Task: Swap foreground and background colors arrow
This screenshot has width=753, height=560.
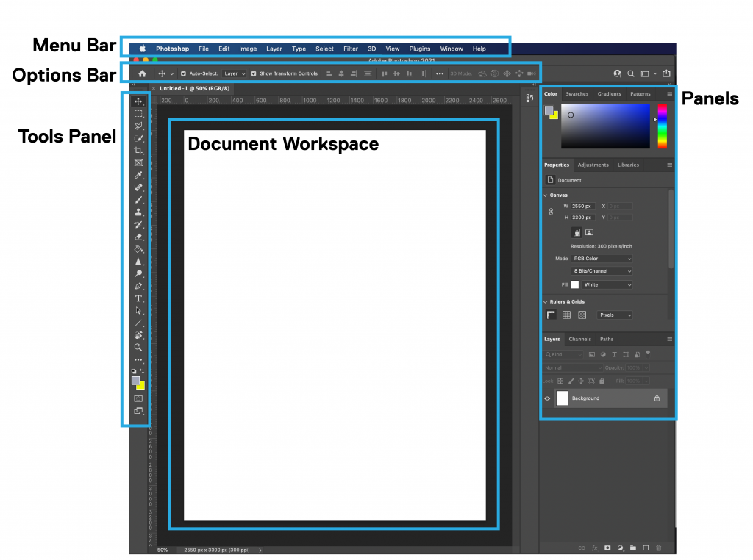Action: pyautogui.click(x=142, y=371)
